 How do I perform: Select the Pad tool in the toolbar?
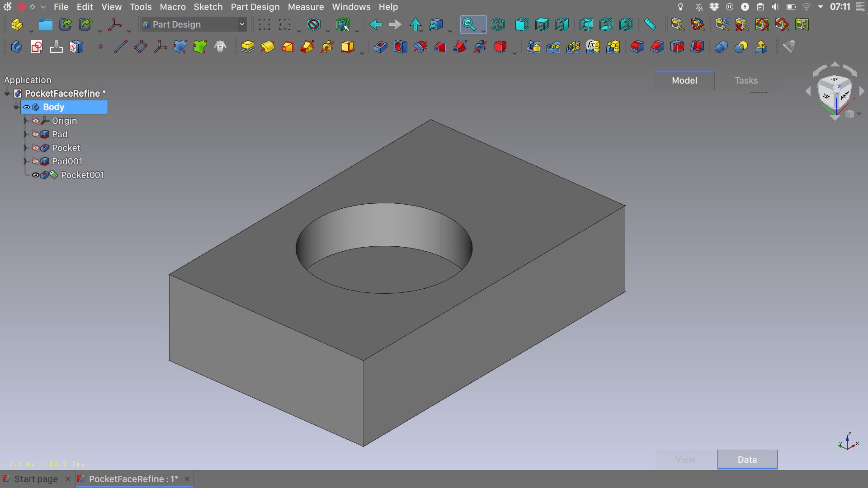click(247, 47)
